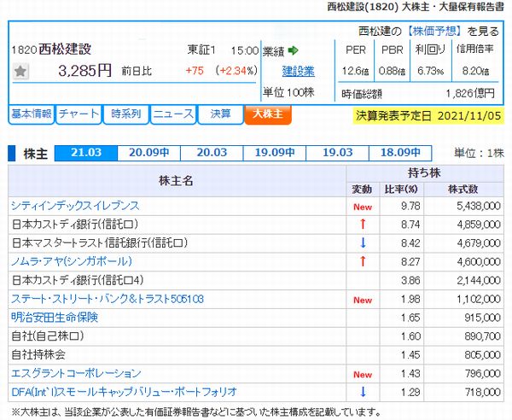
Task: Open the 【株価予想】 link
Action: 434,32
